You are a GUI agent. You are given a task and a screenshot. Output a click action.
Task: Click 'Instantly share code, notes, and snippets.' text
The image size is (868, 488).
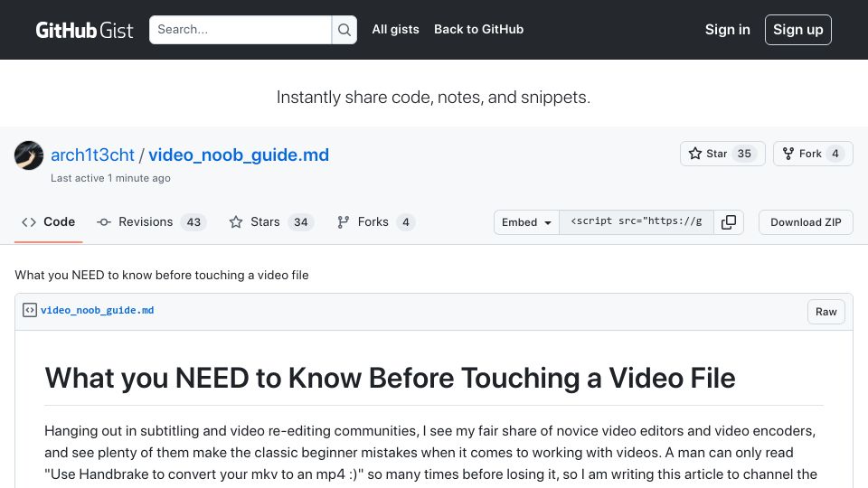coord(433,98)
